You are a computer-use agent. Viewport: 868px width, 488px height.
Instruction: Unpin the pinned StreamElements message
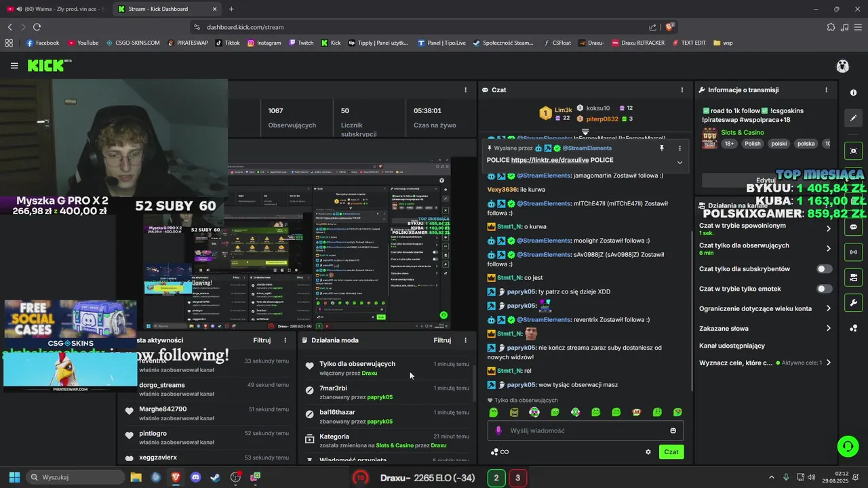coord(662,148)
